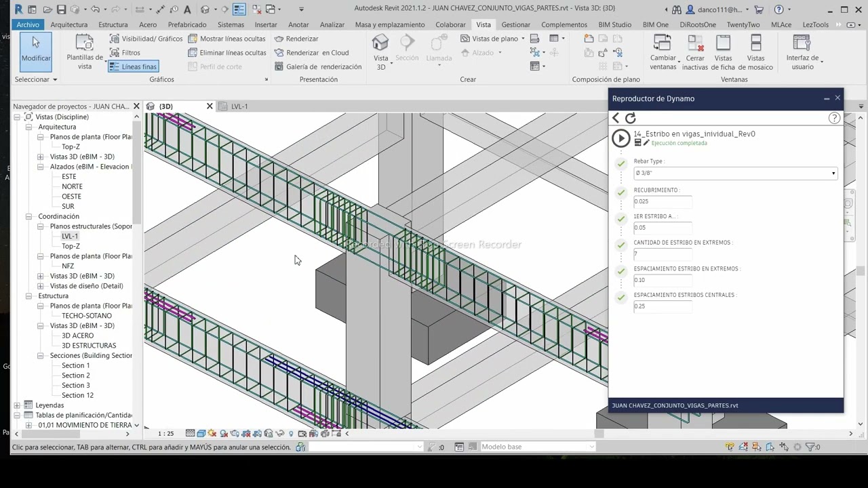Open the Rebar Type dropdown
The width and height of the screenshot is (868, 488).
[736, 173]
